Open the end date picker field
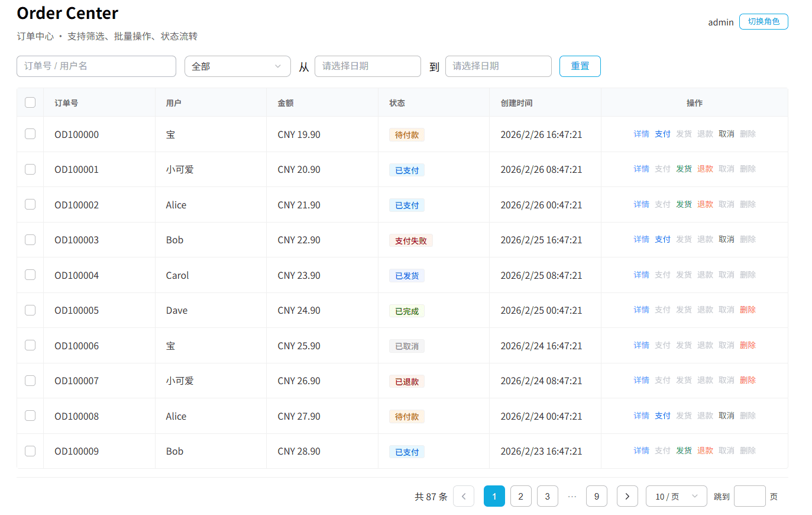 [498, 66]
